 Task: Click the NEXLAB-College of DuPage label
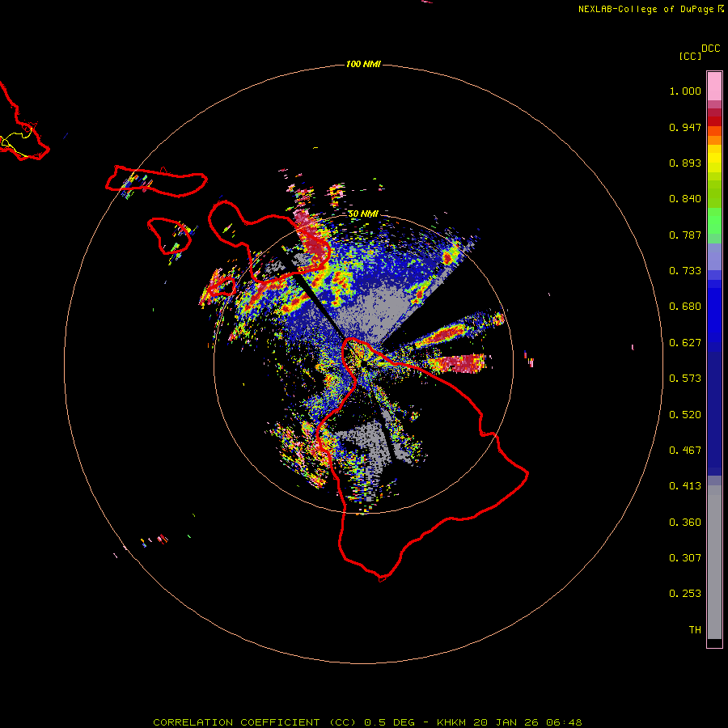tap(645, 9)
